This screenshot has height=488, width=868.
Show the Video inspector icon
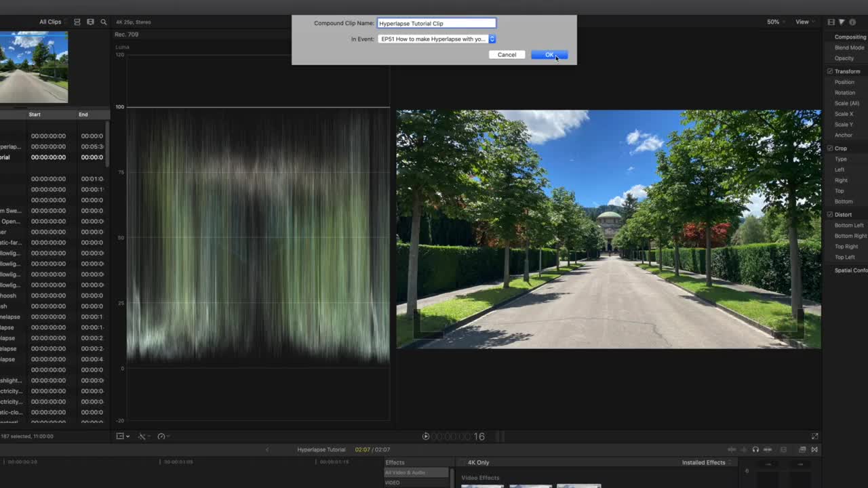point(831,22)
